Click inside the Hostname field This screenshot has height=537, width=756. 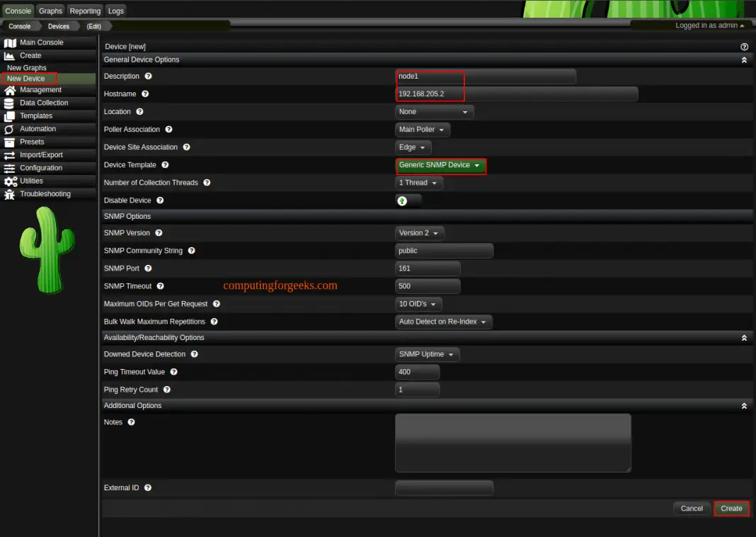pyautogui.click(x=496, y=94)
